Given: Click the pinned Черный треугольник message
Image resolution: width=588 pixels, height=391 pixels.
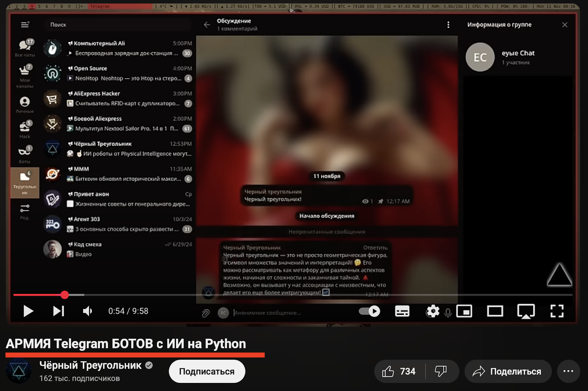Looking at the screenshot, I should coord(327,196).
